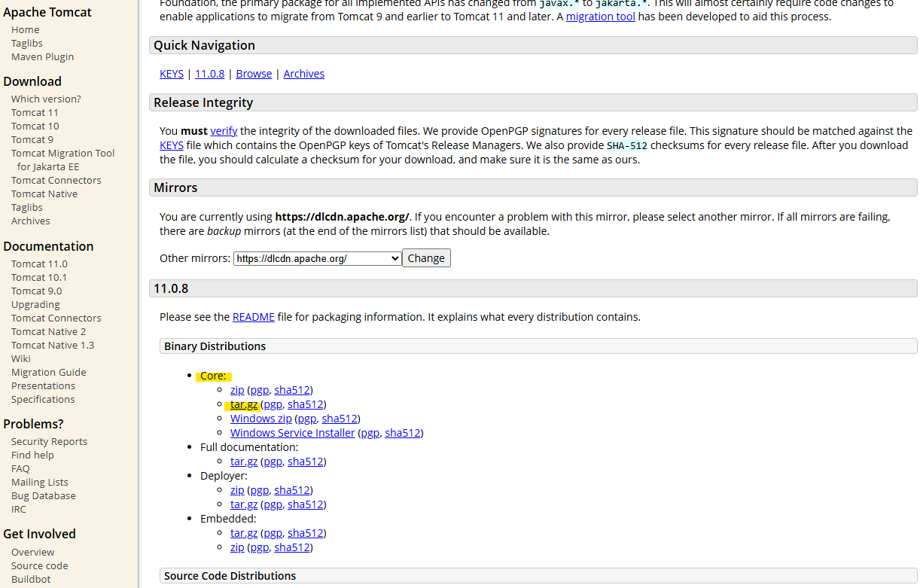Viewport: 923px width, 588px height.
Task: Open sha512 for Windows Service Installer
Action: [x=403, y=433]
